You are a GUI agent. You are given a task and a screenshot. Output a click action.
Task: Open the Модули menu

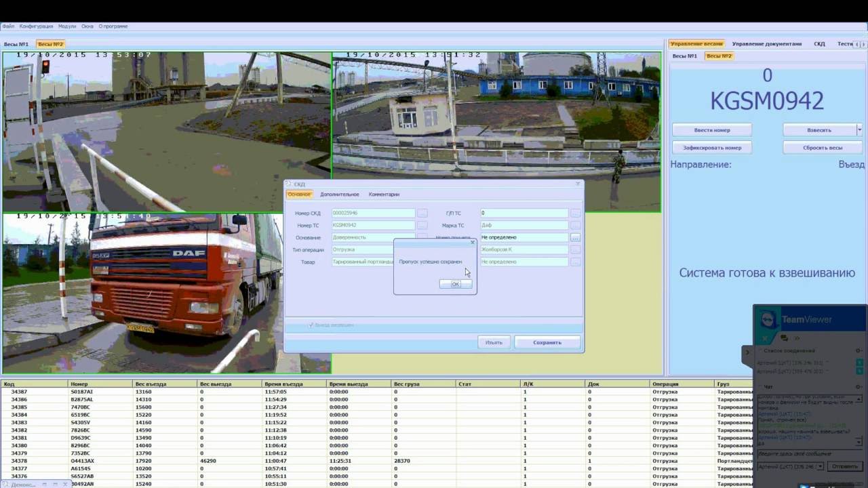pos(67,26)
